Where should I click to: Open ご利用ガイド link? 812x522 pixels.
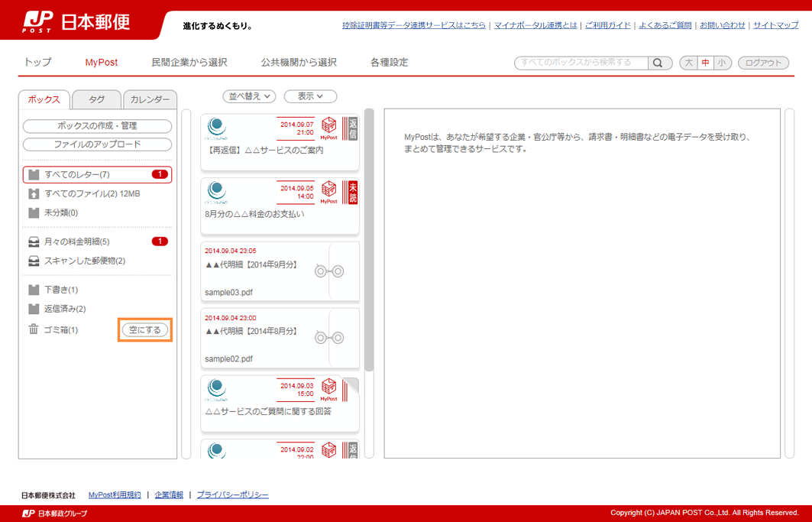pos(608,25)
